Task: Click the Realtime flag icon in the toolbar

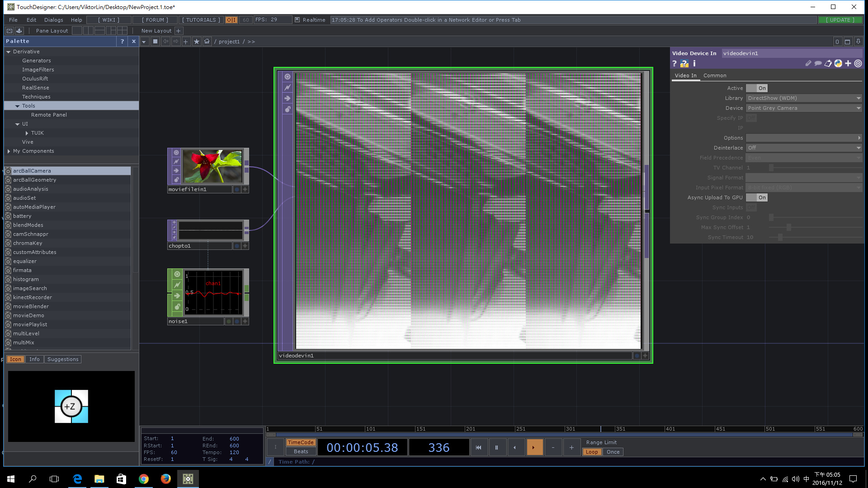Action: coord(297,20)
